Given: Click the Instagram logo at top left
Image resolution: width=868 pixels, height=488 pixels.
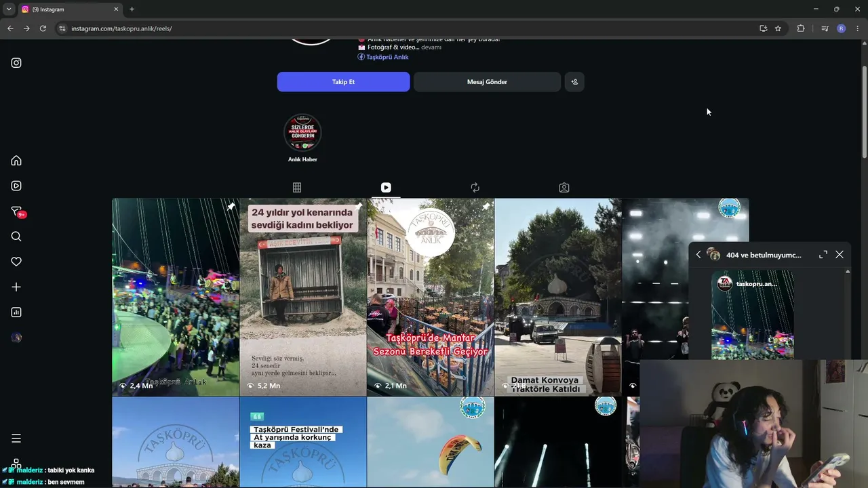Looking at the screenshot, I should point(16,63).
